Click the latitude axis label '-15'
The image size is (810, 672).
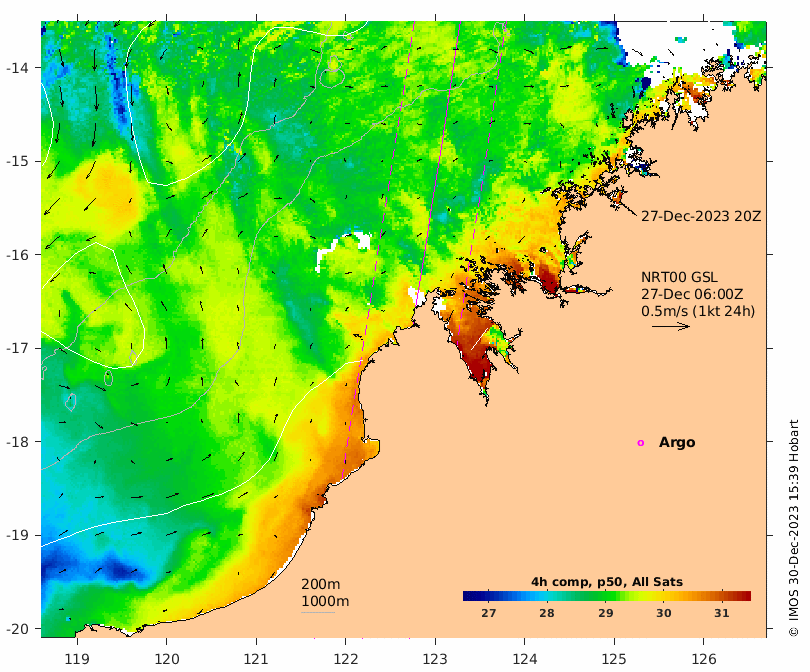(17, 161)
